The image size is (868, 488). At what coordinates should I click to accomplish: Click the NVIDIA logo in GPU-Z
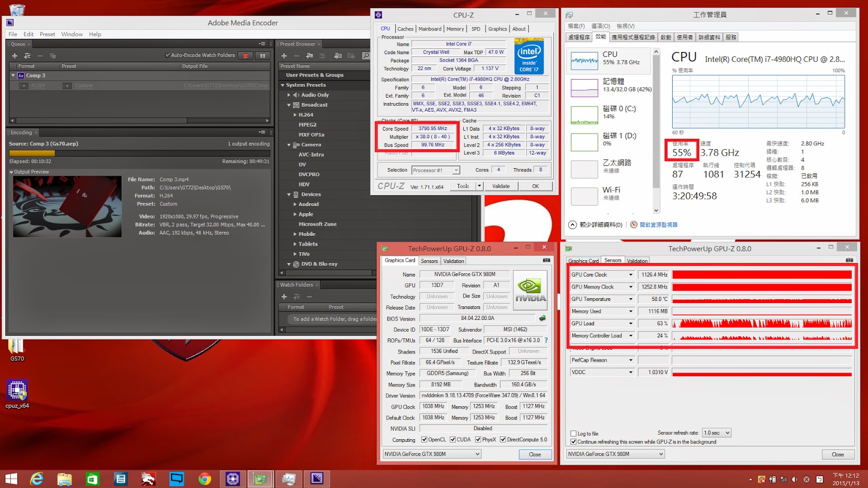[531, 290]
